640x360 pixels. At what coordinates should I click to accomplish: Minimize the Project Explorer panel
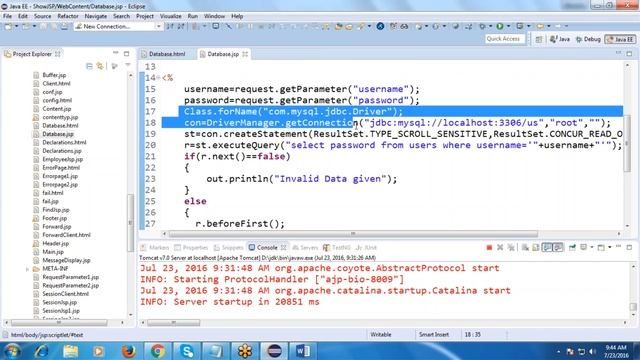116,53
